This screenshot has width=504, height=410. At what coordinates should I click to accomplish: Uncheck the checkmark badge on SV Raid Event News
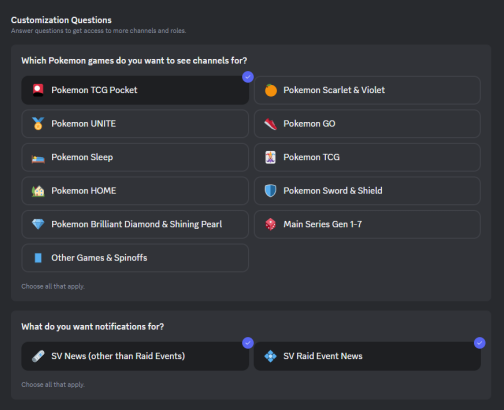[x=479, y=343]
